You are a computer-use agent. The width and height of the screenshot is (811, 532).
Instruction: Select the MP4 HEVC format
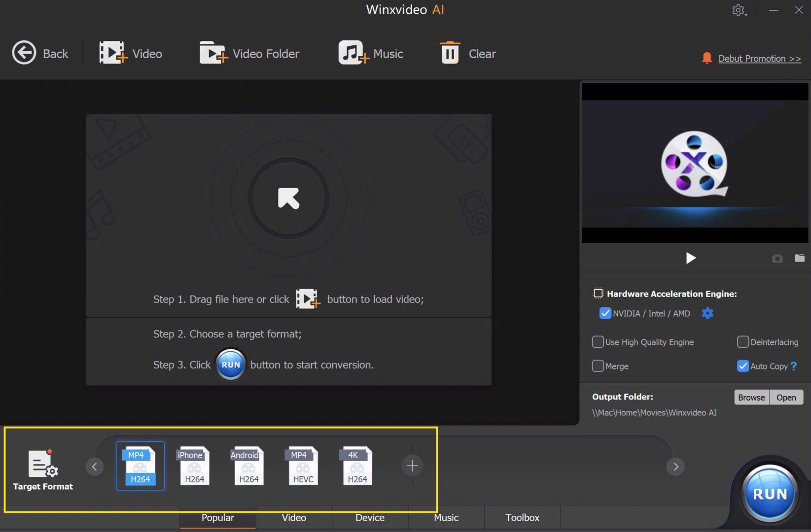click(x=303, y=466)
